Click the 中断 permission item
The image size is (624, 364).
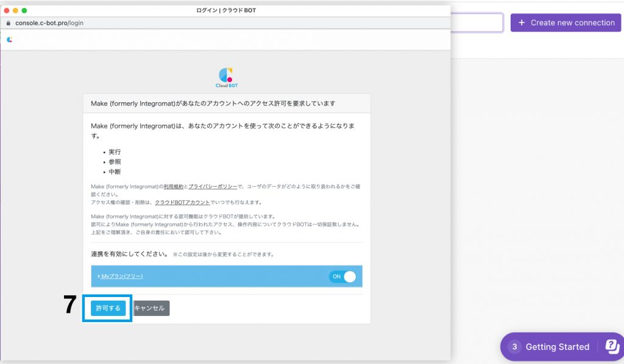click(115, 172)
